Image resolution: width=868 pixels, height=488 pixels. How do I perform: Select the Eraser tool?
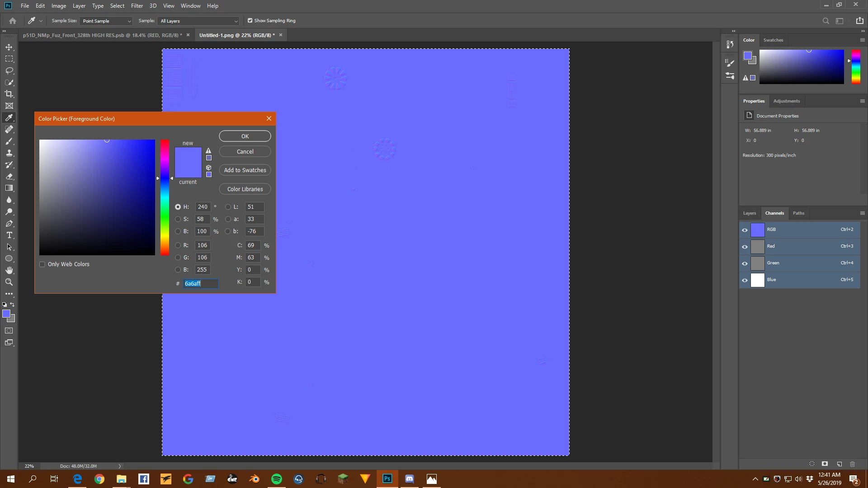coord(9,176)
